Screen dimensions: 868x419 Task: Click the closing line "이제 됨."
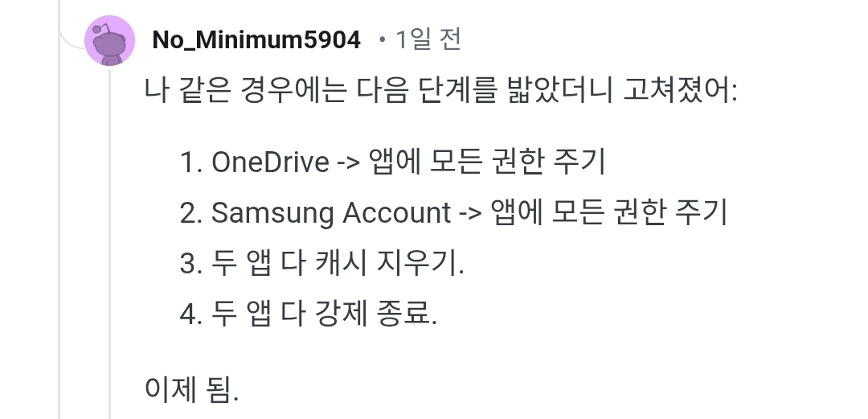click(191, 389)
